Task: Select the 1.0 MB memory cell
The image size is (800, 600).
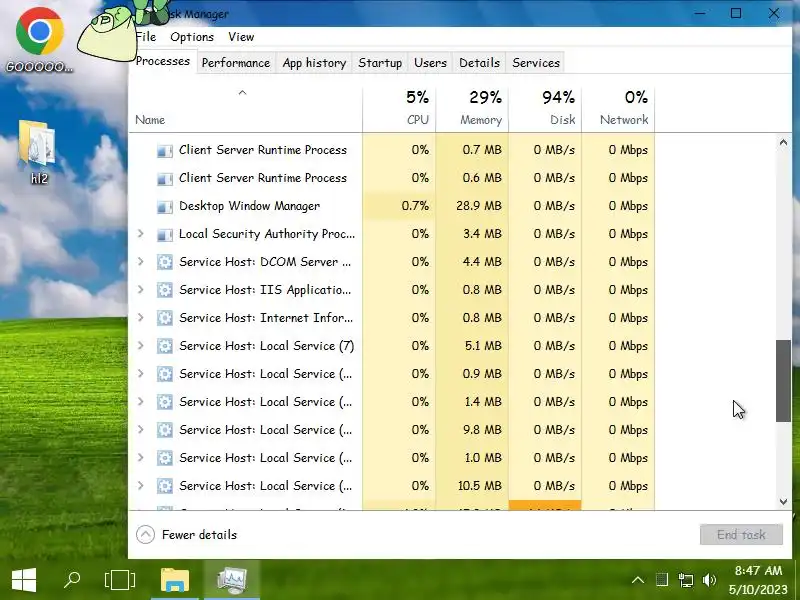Action: 472,458
